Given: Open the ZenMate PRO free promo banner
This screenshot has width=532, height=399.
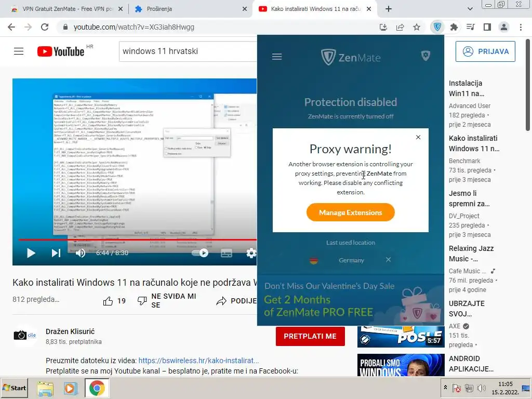Looking at the screenshot, I should (351, 300).
